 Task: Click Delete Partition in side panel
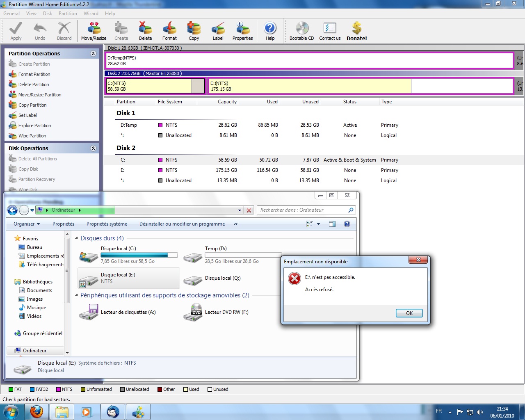(34, 84)
